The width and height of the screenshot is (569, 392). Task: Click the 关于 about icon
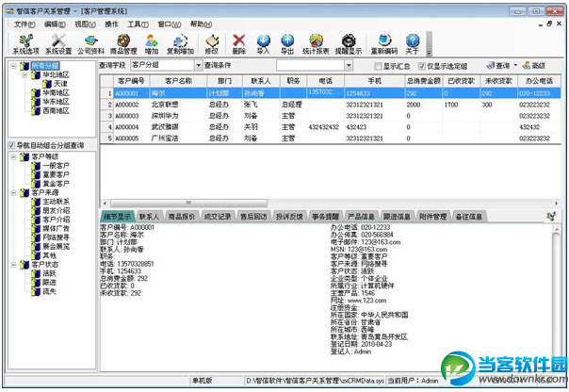(413, 44)
